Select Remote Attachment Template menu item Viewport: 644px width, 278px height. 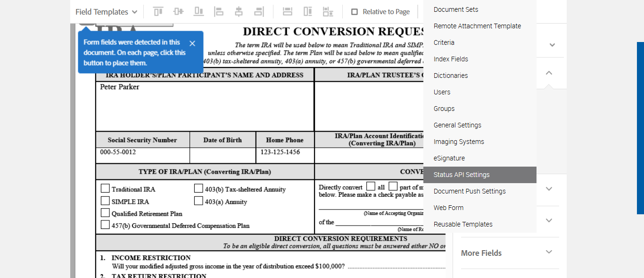click(x=480, y=26)
